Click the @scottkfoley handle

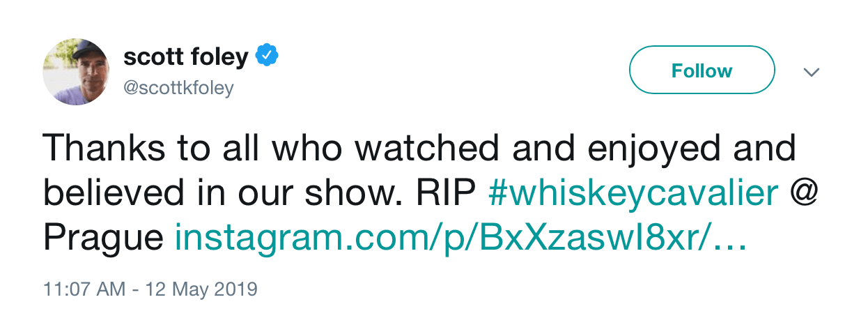(178, 88)
